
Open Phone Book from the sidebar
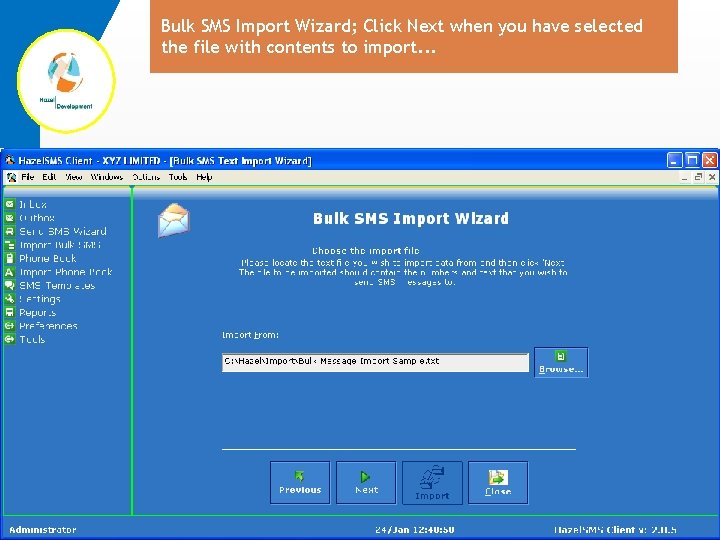click(x=48, y=259)
